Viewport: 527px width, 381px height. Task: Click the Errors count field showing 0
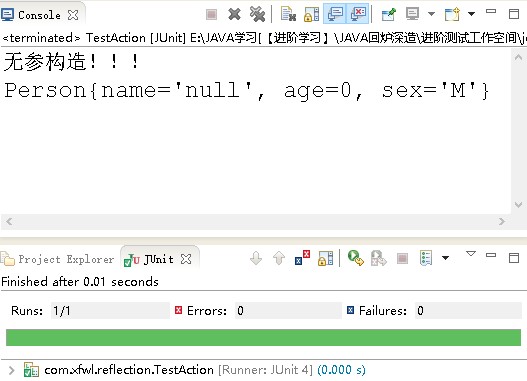pyautogui.click(x=288, y=310)
